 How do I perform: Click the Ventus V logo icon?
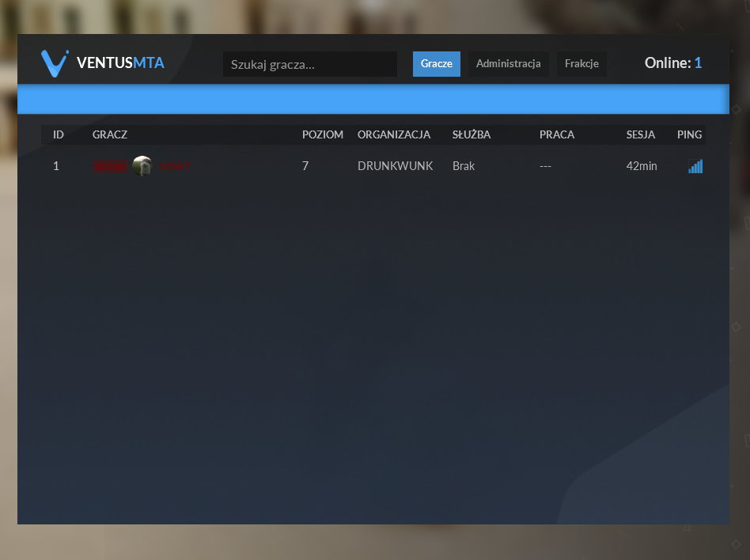click(x=54, y=63)
